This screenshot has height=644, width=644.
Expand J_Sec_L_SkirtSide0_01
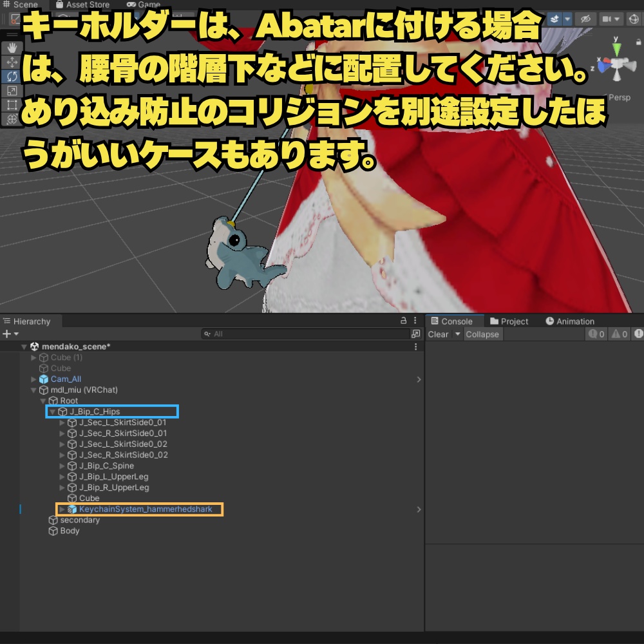62,422
